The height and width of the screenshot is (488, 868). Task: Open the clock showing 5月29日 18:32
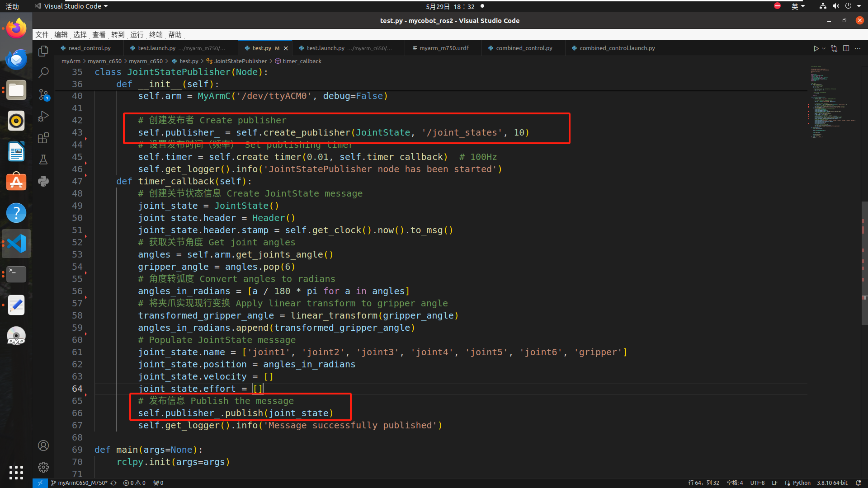pyautogui.click(x=450, y=6)
